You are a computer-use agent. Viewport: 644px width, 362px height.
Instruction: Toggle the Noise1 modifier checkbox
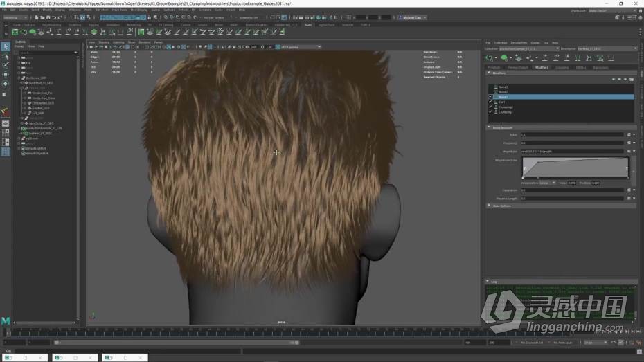[x=490, y=97]
